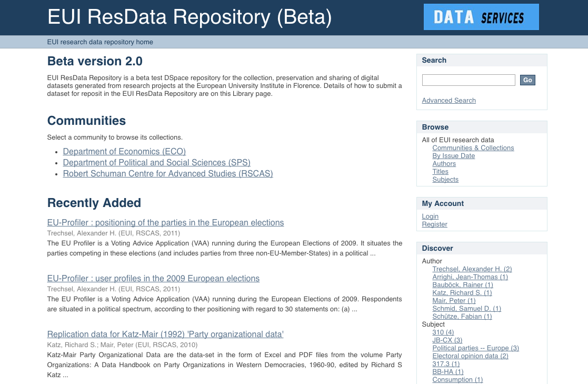Click the DATA Services logo
This screenshot has width=588, height=384.
481,16
